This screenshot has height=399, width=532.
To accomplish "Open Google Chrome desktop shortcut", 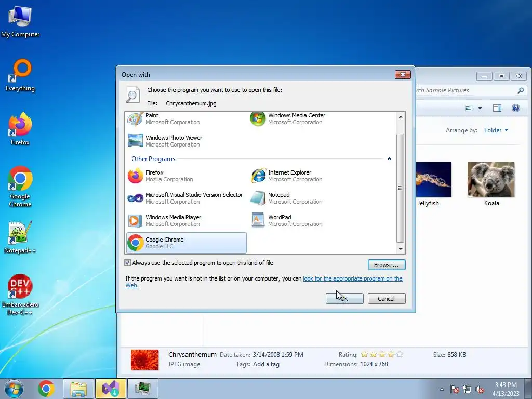I will 20,187.
